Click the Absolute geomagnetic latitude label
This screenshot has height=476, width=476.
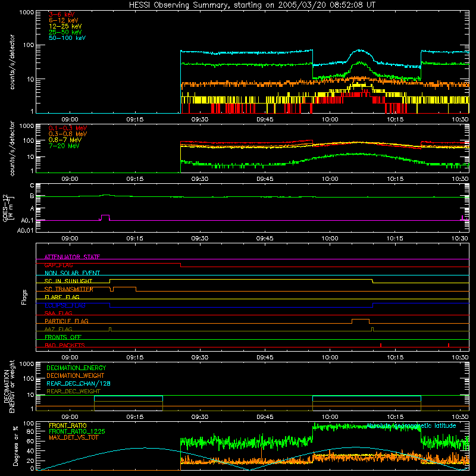coord(411,425)
